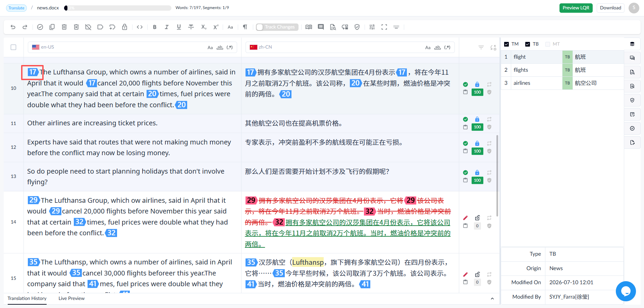644x308 pixels.
Task: Insert superscript formatting
Action: click(216, 27)
